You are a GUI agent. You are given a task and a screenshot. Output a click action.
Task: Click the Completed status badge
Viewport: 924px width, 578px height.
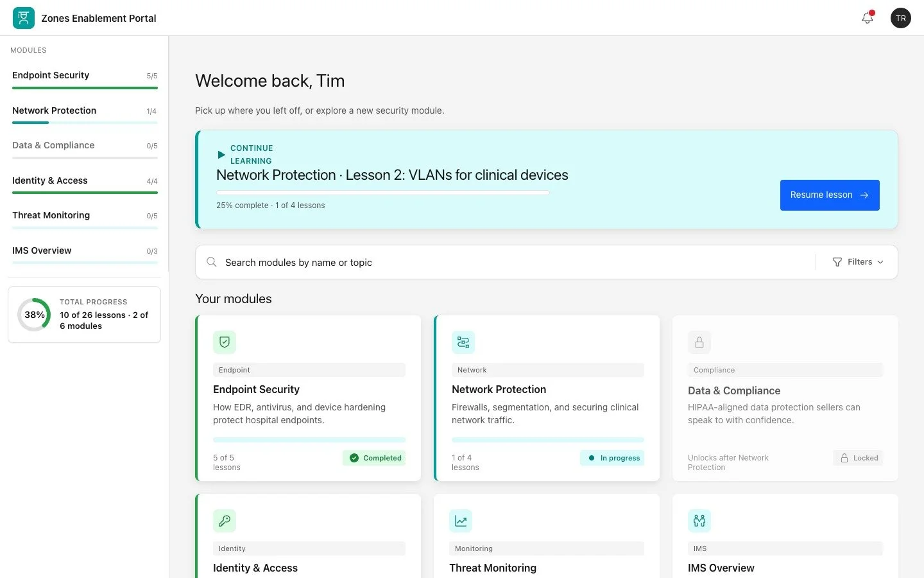pyautogui.click(x=374, y=458)
